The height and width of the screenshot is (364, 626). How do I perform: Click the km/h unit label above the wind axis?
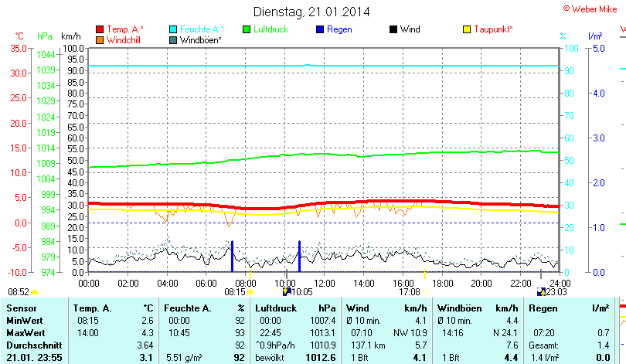pos(71,36)
